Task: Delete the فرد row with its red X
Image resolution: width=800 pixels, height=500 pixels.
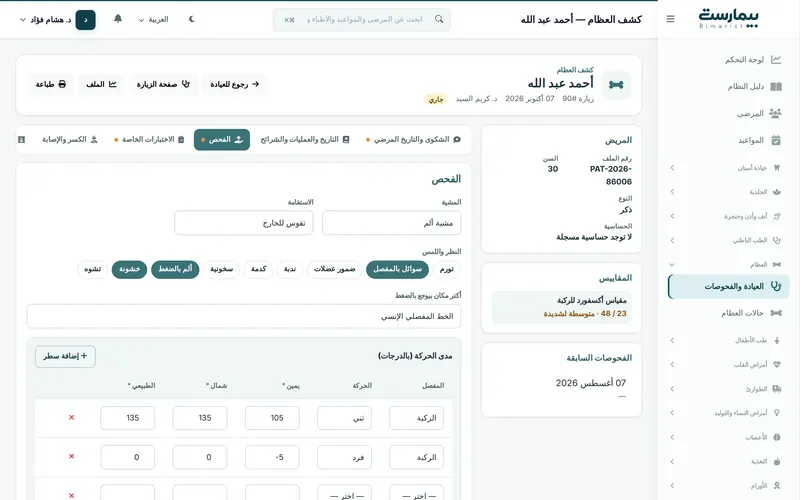Action: coord(71,456)
